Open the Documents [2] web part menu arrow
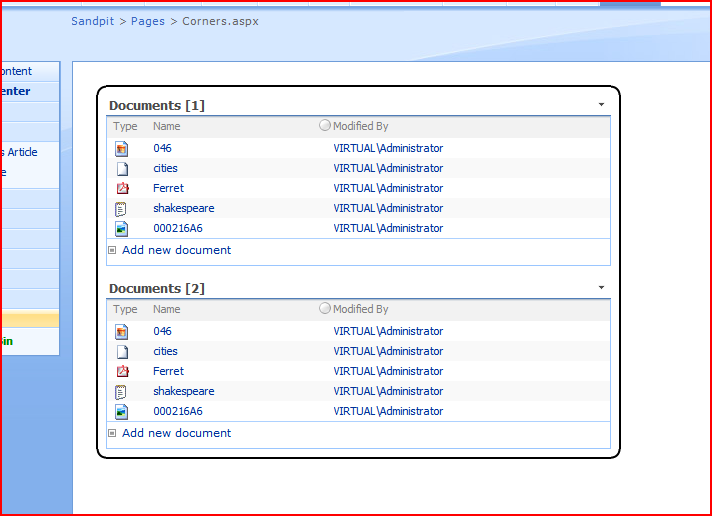The width and height of the screenshot is (712, 516). [601, 287]
